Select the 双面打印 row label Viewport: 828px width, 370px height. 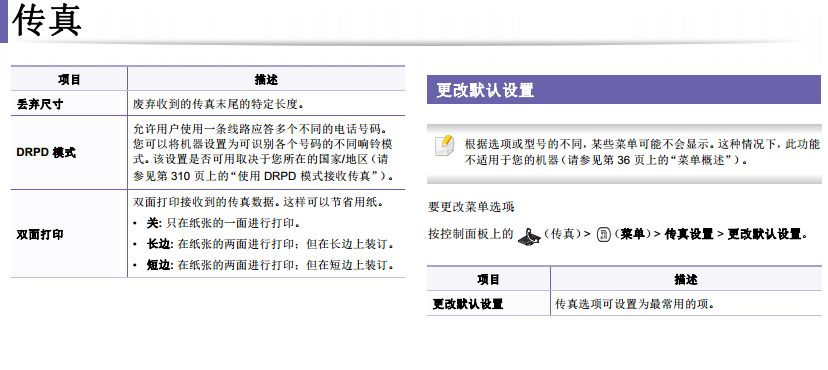pyautogui.click(x=40, y=234)
